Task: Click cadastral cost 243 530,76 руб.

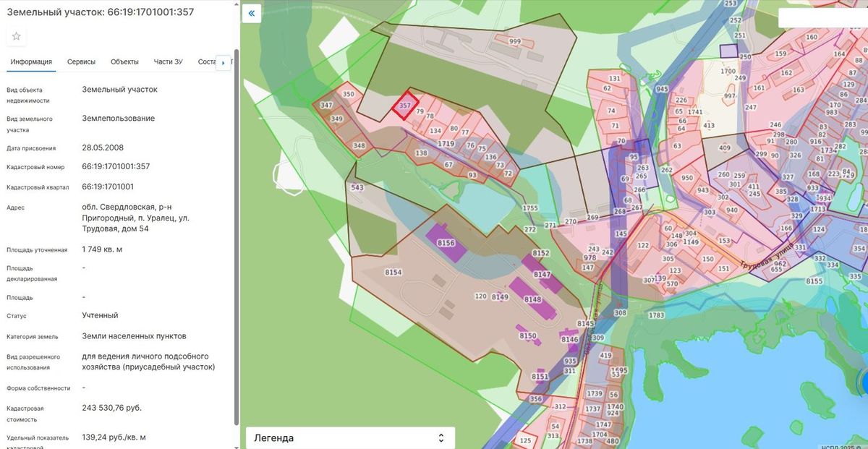Action: 112,408
